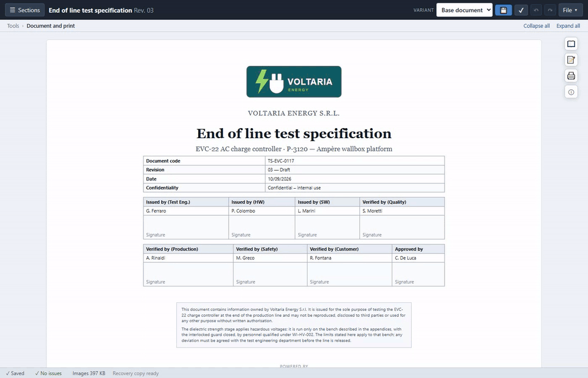Click the date value '10/09/2026'
The height and width of the screenshot is (378, 588).
click(279, 179)
